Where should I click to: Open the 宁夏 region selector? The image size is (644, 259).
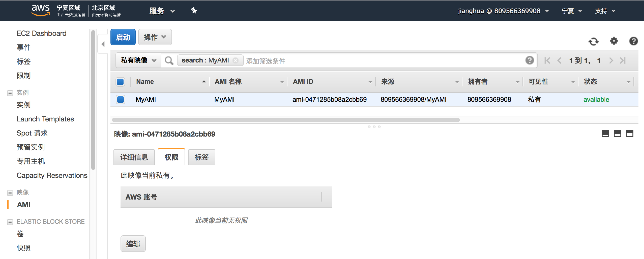pos(572,11)
